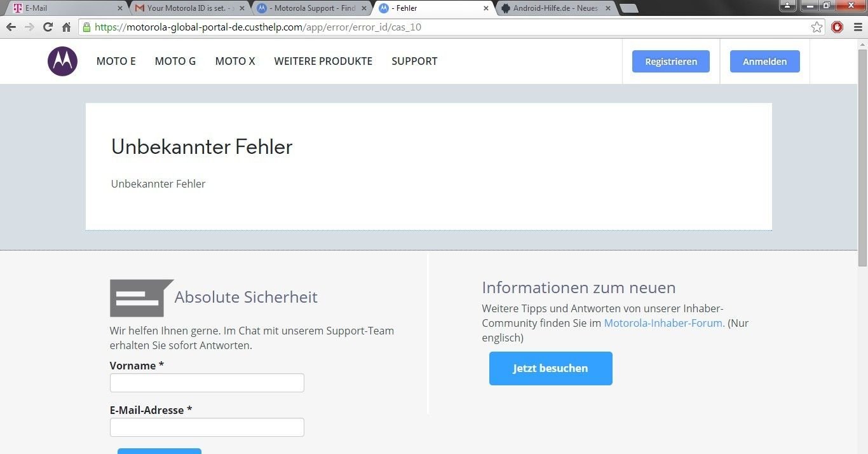
Task: Reload the page with the refresh icon
Action: click(x=48, y=27)
